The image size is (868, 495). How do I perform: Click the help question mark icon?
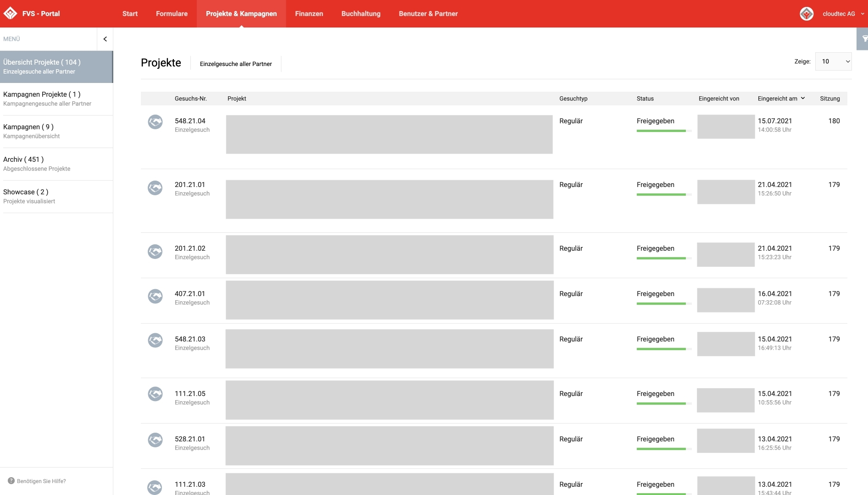coord(11,481)
